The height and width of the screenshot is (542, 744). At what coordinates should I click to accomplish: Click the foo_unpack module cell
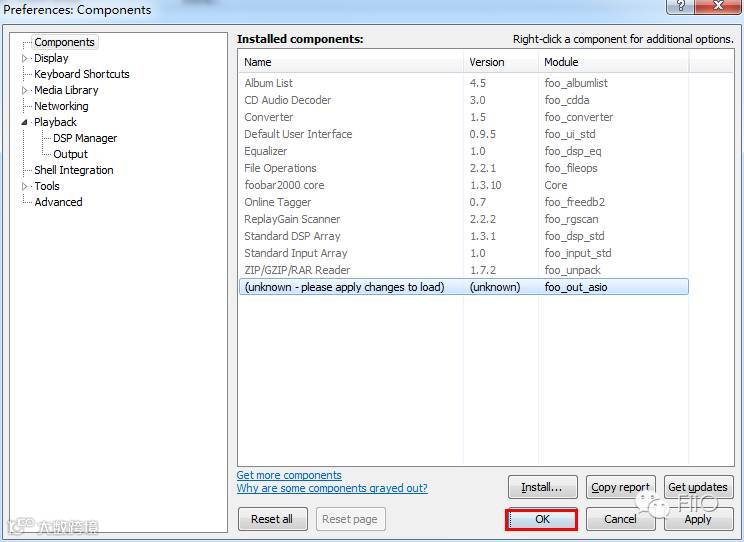coord(572,270)
